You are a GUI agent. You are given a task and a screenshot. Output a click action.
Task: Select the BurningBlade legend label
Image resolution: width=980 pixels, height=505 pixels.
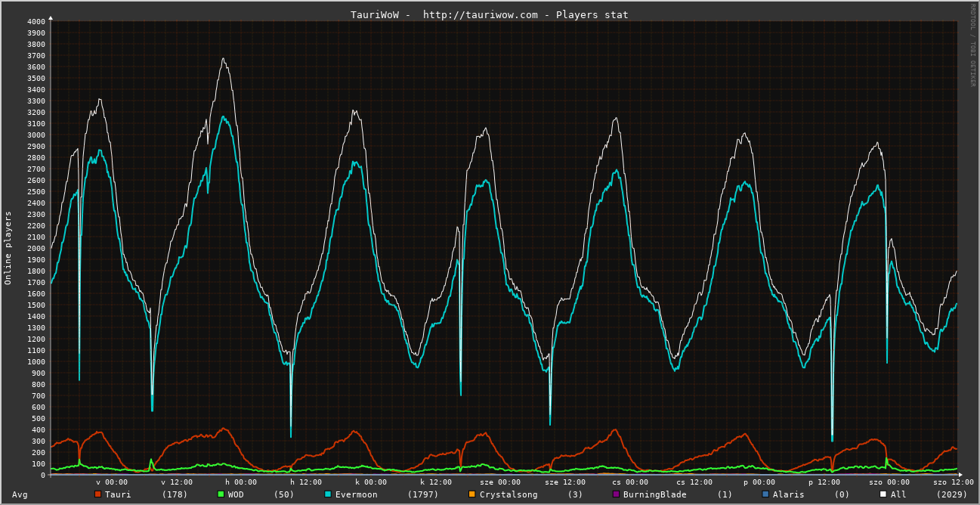coord(655,495)
